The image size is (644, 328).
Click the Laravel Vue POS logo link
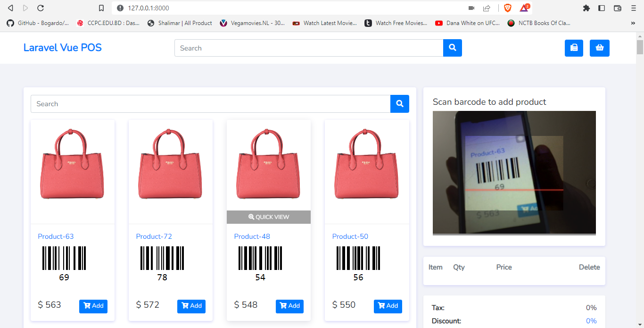(62, 48)
